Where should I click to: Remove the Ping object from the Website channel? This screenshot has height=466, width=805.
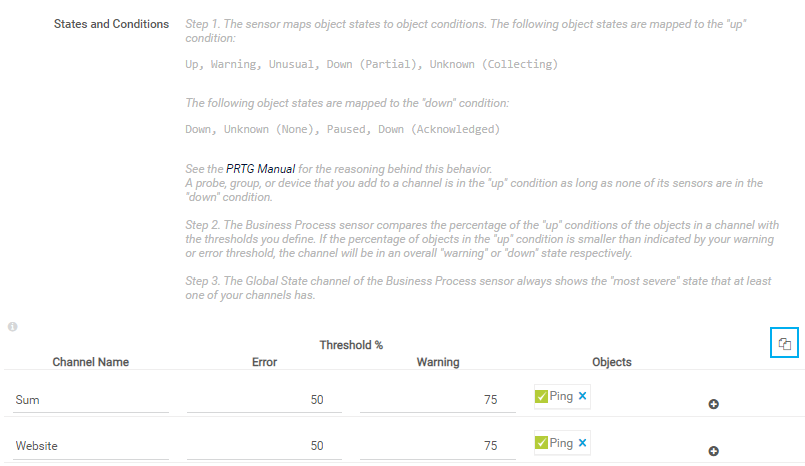[583, 443]
